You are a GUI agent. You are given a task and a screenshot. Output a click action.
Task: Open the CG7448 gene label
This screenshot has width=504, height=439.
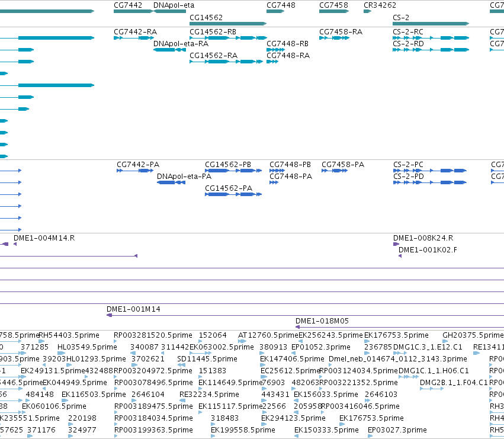point(281,5)
